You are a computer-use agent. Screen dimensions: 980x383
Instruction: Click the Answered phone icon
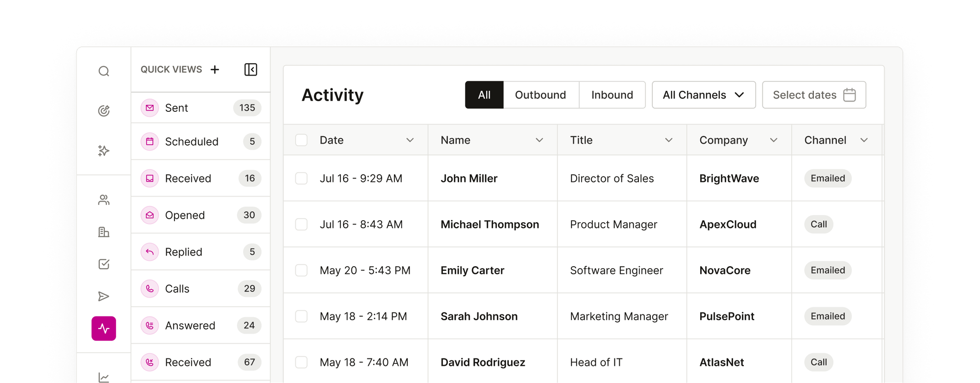pos(149,325)
